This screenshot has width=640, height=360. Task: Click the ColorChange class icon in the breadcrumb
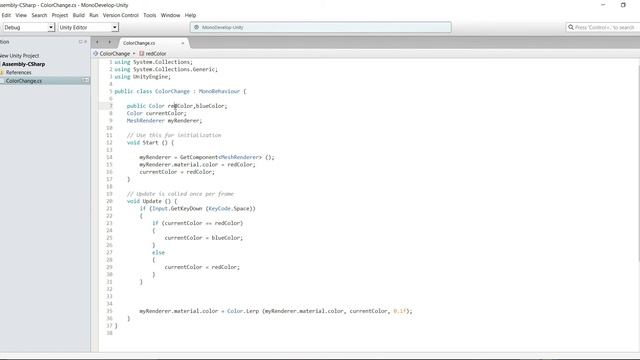click(96, 53)
